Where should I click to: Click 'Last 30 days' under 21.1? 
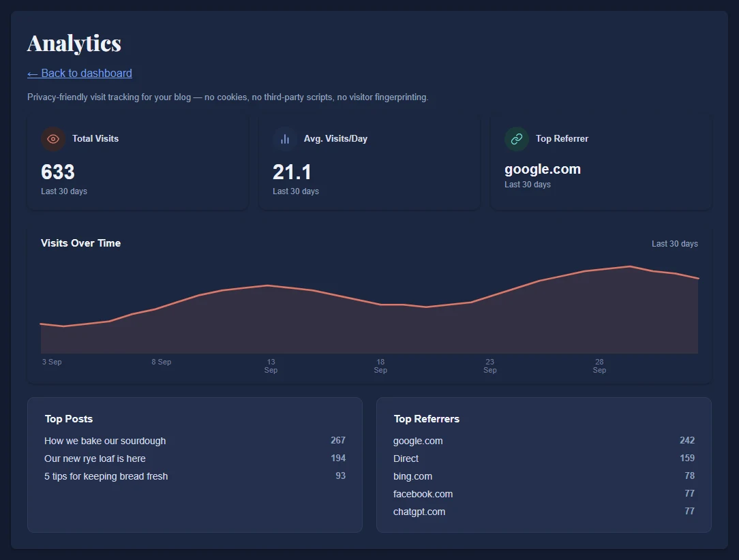[296, 191]
